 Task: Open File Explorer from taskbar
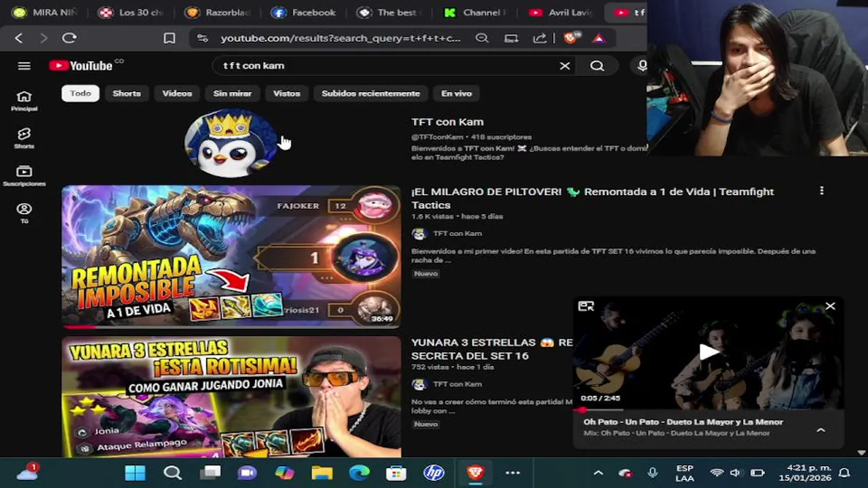(x=321, y=473)
